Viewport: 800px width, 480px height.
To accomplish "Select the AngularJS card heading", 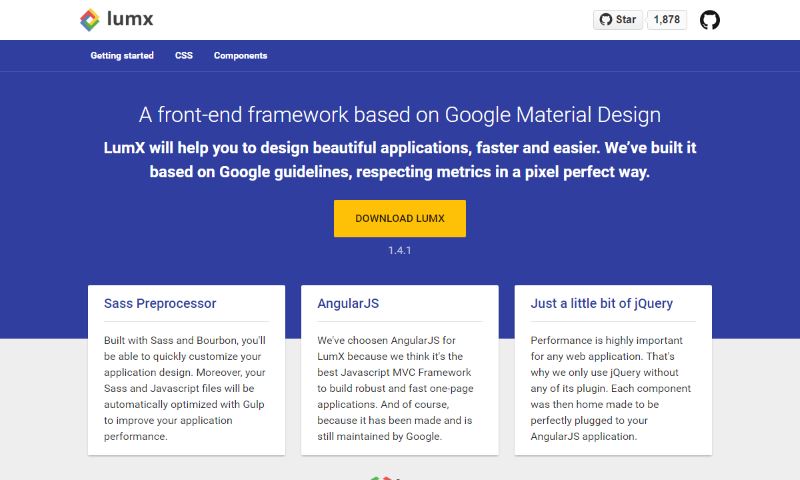I will [x=348, y=304].
